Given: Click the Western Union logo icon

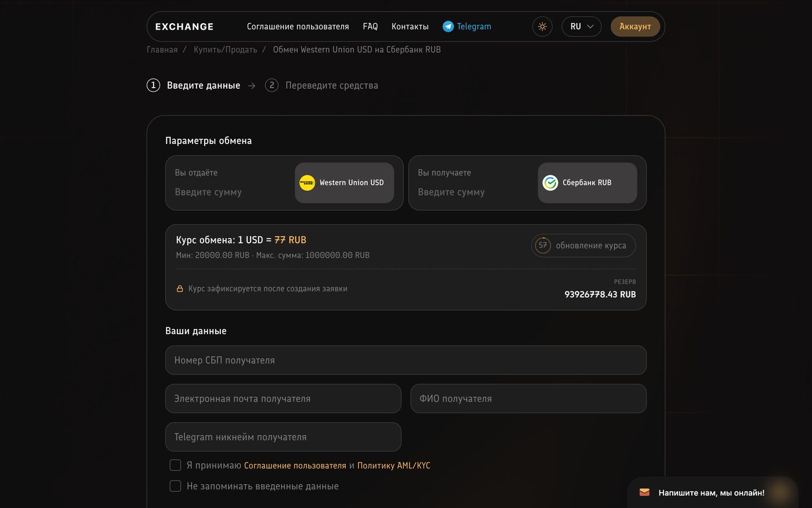Looking at the screenshot, I should tap(307, 183).
